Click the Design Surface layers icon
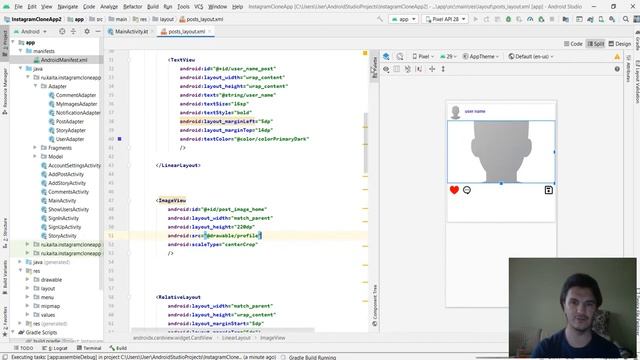The image size is (640, 360). [x=386, y=56]
